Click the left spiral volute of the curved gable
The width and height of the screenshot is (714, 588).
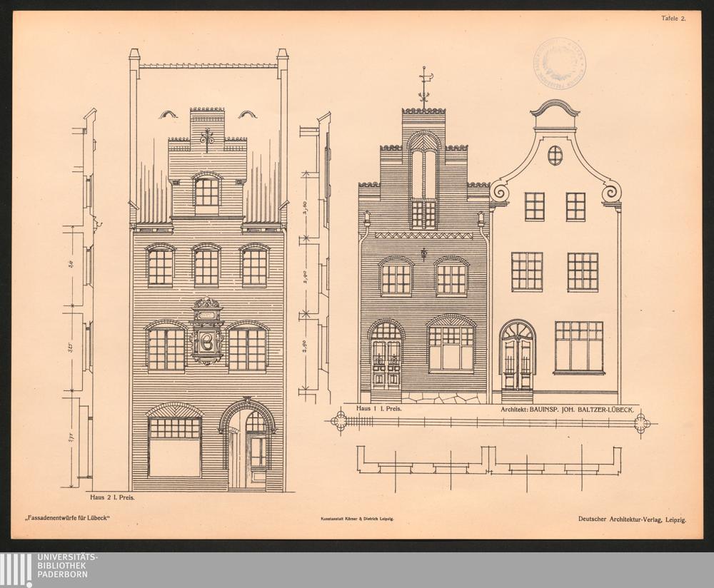click(x=498, y=191)
